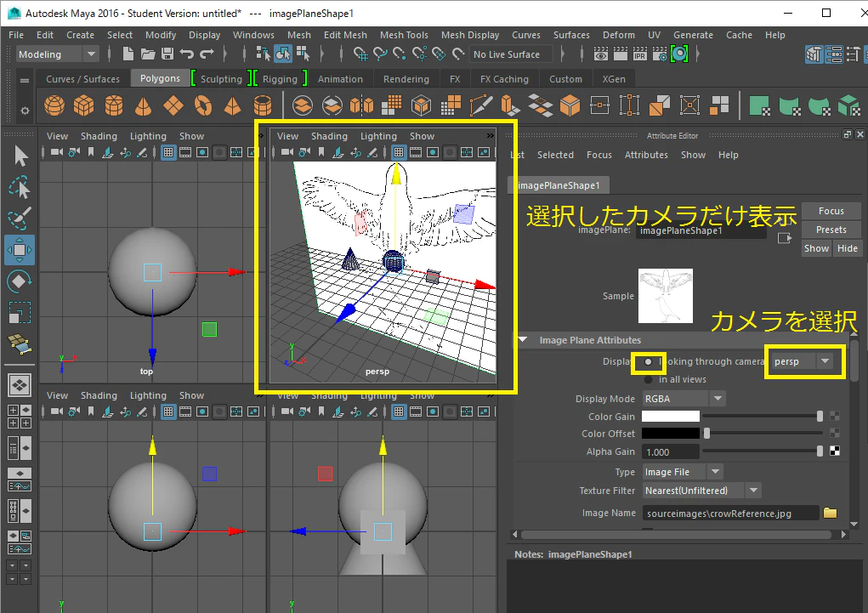Click the Save Scene floppy icon
Viewport: 868px width, 613px height.
(167, 54)
